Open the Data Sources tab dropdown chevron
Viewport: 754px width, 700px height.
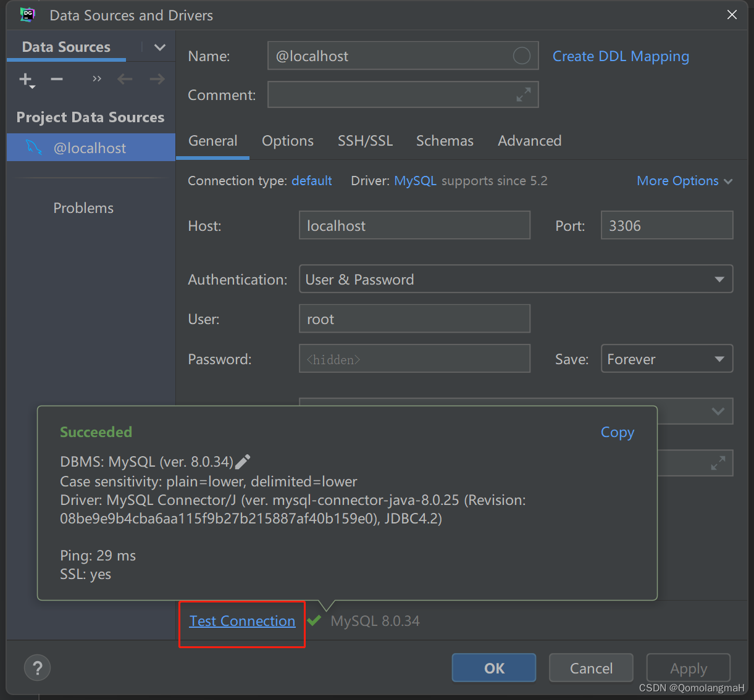click(x=159, y=48)
